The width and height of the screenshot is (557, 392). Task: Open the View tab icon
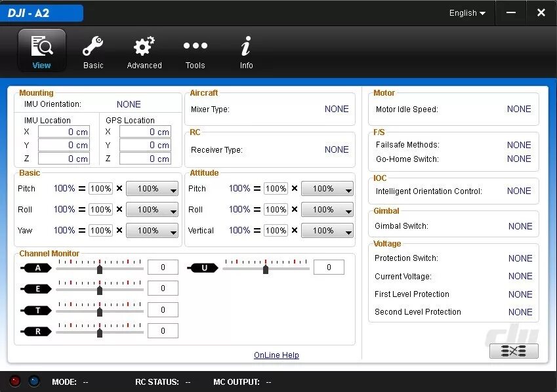(x=41, y=50)
